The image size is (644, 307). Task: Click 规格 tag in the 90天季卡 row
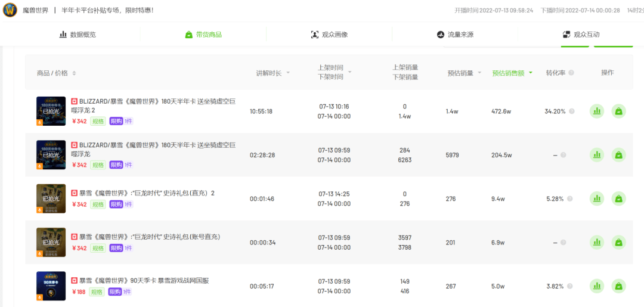[97, 292]
